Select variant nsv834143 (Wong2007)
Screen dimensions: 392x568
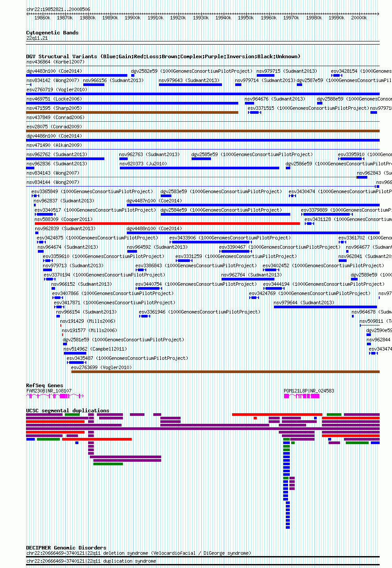point(53,173)
